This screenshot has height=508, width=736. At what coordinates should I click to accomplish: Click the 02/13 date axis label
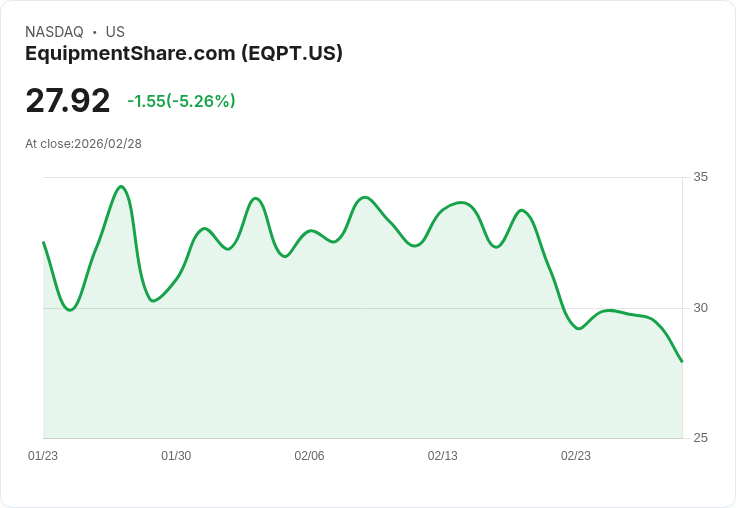coord(442,456)
